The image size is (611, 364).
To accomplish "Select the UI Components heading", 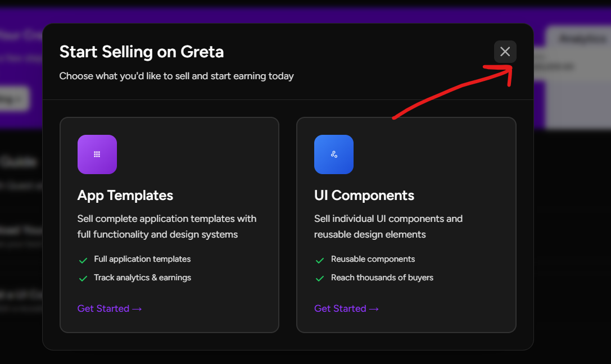I will click(364, 195).
